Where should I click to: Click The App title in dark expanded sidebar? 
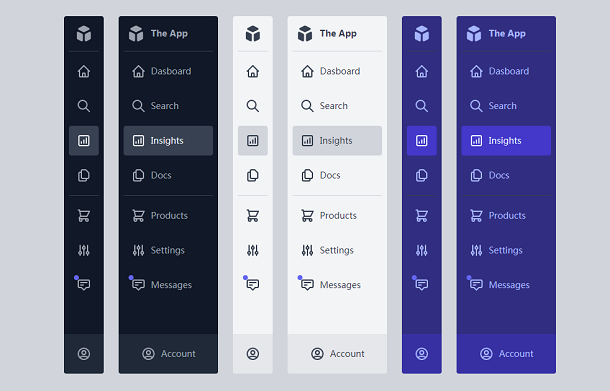pyautogui.click(x=169, y=34)
